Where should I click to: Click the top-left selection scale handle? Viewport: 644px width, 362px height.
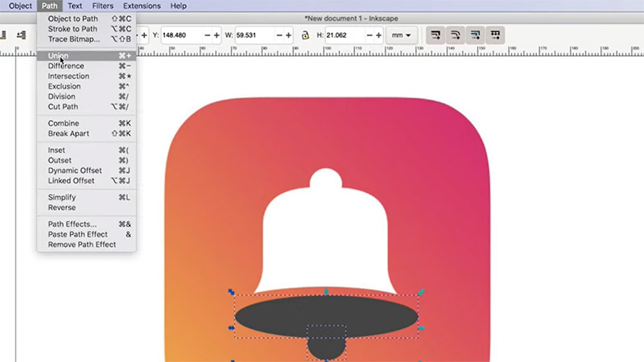231,292
